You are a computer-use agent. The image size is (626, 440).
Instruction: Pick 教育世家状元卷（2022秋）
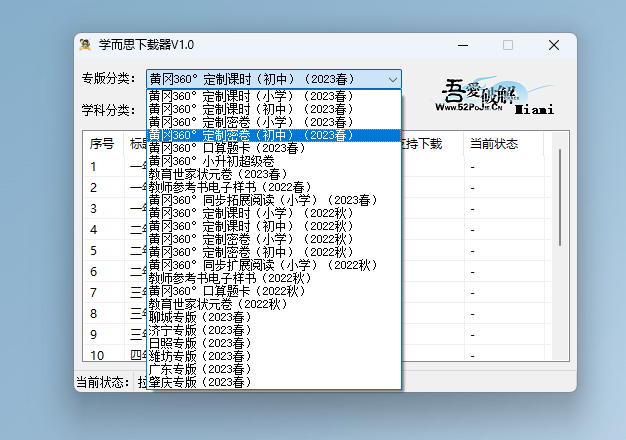click(x=274, y=304)
